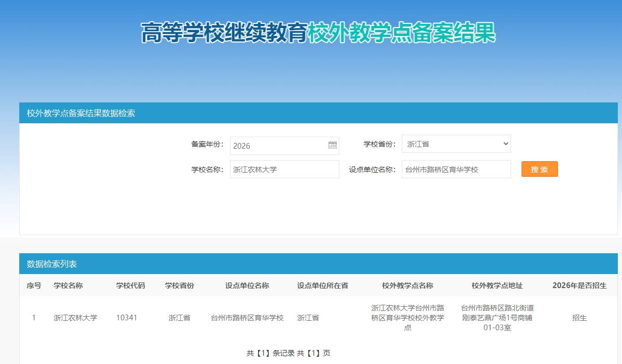Click the page title 高等学校继续教育校外教学点备案结果
Screen dimensions: 622x364
318,33
